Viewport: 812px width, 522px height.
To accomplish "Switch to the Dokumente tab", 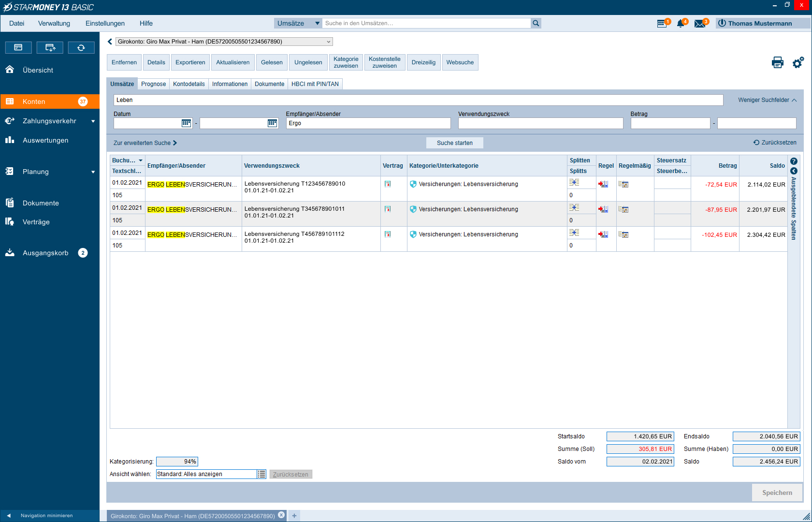I will pos(269,84).
